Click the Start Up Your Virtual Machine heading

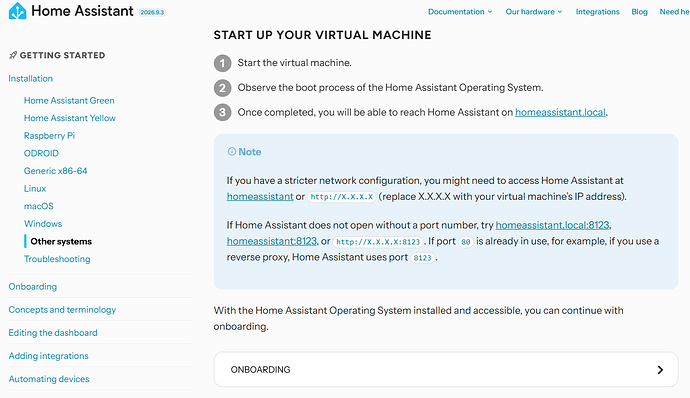click(323, 35)
